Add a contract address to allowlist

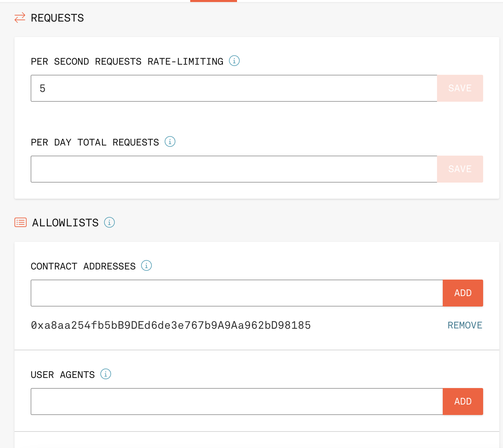pos(463,293)
